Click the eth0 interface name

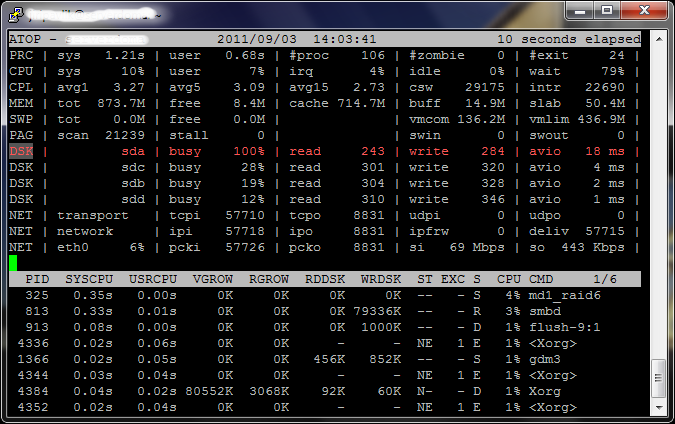tap(73, 248)
